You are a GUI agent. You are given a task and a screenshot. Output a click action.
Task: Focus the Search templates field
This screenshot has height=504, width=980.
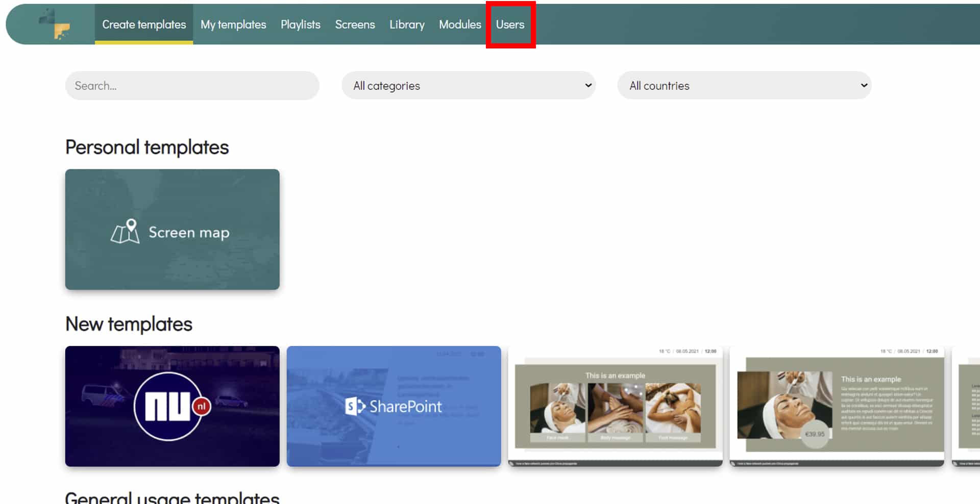click(x=192, y=86)
